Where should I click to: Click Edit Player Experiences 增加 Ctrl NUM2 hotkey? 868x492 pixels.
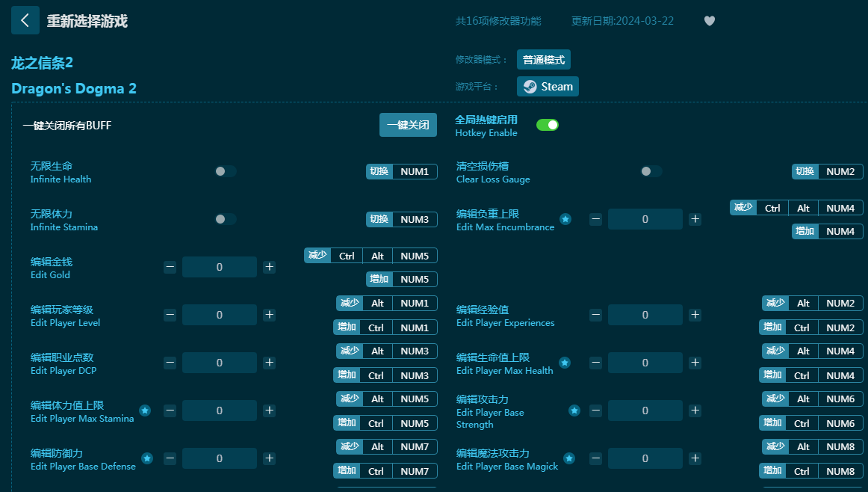(x=811, y=328)
